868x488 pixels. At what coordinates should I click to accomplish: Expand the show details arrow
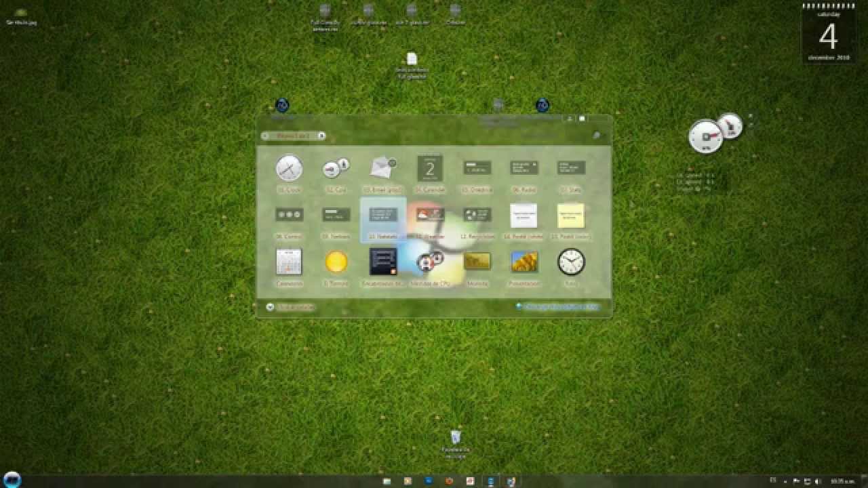[x=270, y=307]
